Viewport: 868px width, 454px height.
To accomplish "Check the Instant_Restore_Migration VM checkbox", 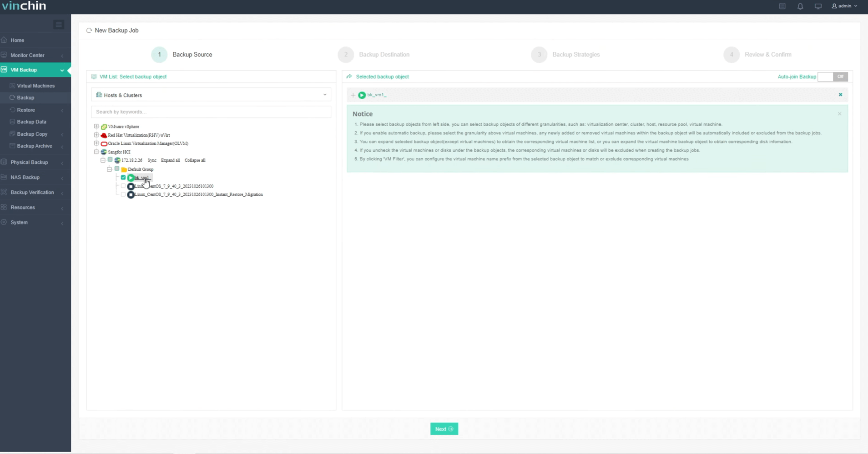I will [123, 194].
